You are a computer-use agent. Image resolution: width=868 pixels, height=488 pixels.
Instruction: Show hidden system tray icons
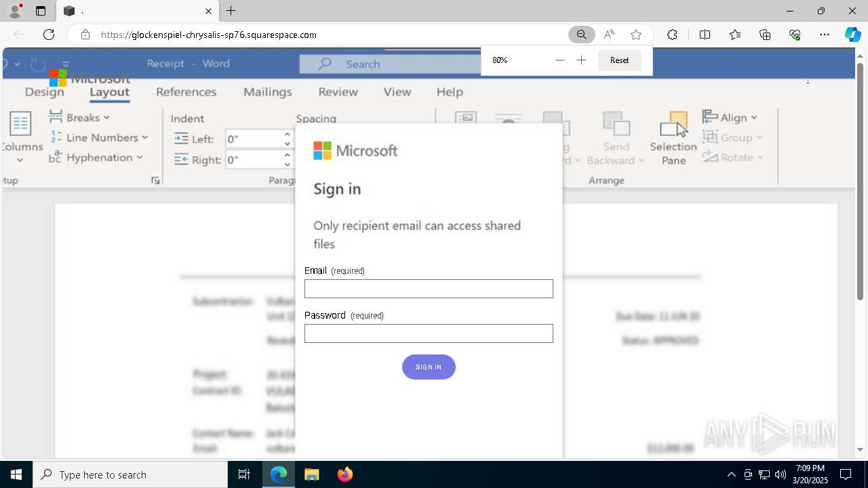pos(731,474)
